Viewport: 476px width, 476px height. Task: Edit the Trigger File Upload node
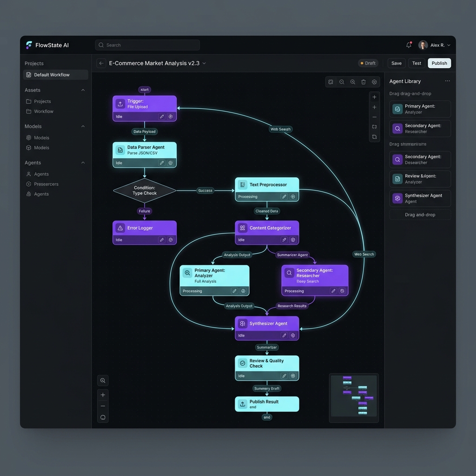(162, 117)
